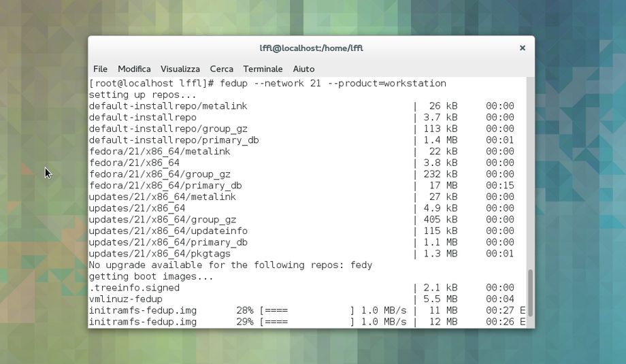Click the vmlinuz-fedup entry
This screenshot has height=364, width=626.
(125, 299)
